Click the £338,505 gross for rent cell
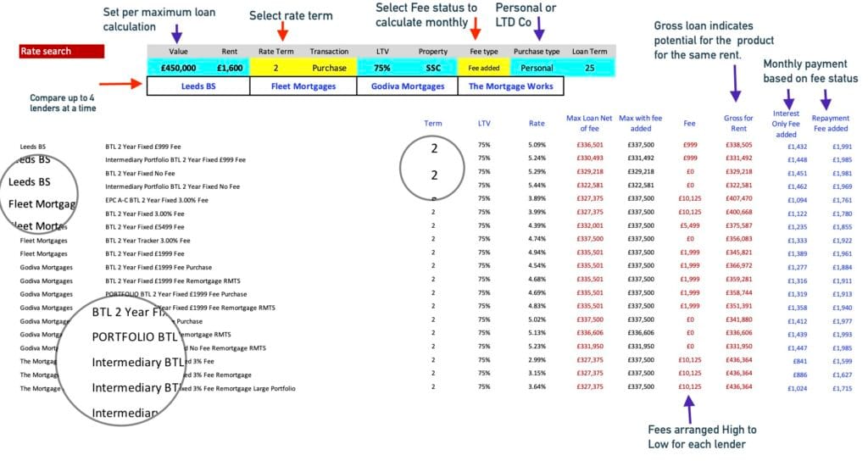The width and height of the screenshot is (868, 472). pyautogui.click(x=739, y=145)
